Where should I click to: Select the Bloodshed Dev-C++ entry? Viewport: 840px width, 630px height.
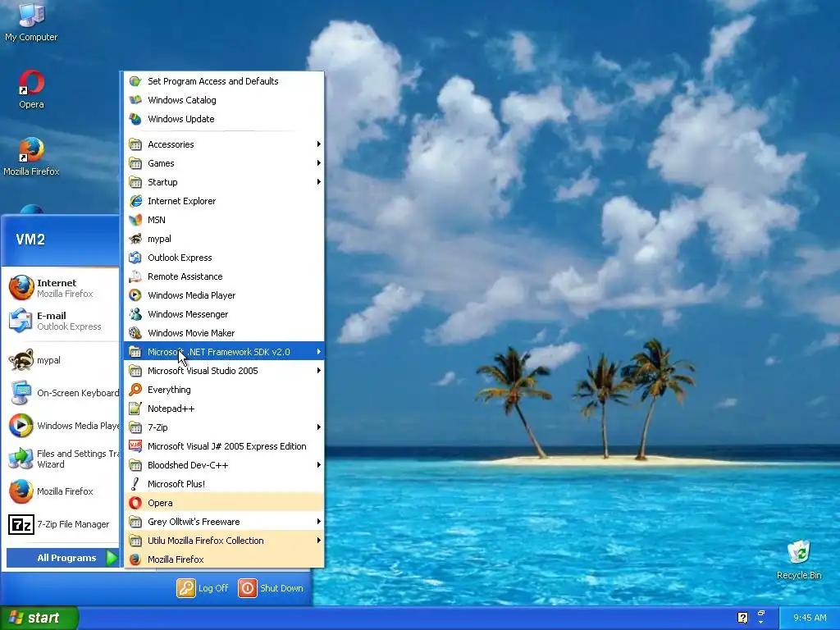(224, 464)
